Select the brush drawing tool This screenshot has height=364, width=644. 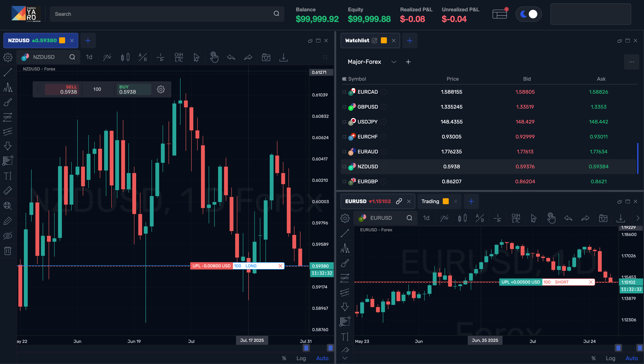coord(8,102)
